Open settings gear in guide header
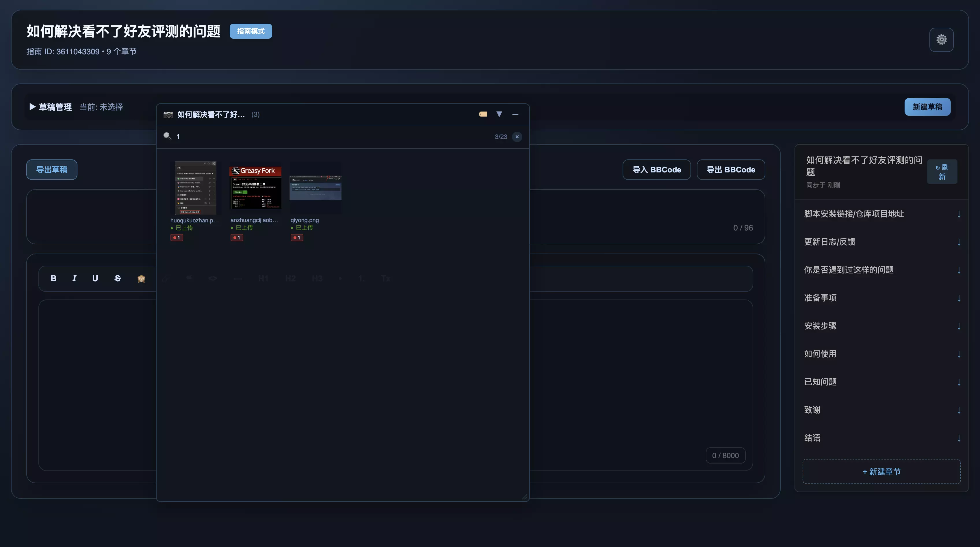Viewport: 980px width, 547px height. pos(941,40)
